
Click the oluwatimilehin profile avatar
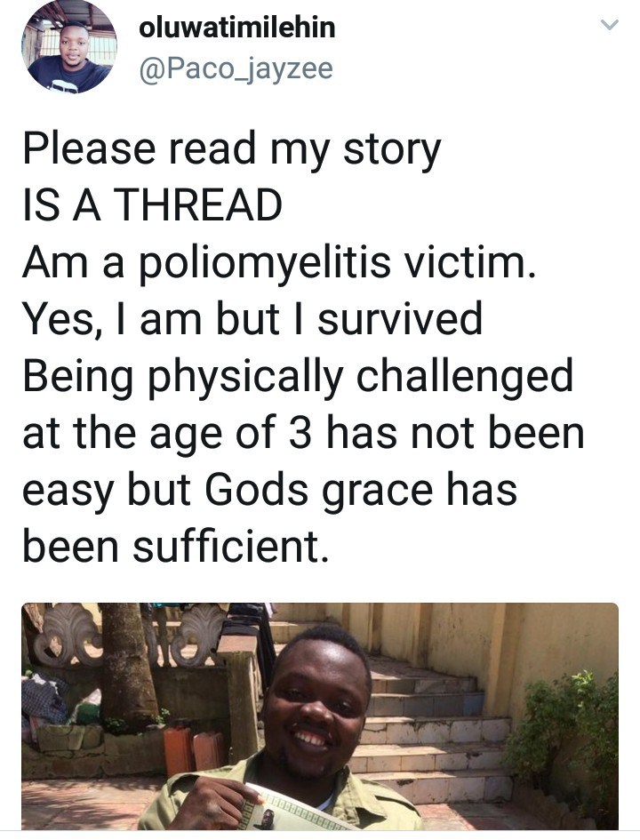pos(68,48)
